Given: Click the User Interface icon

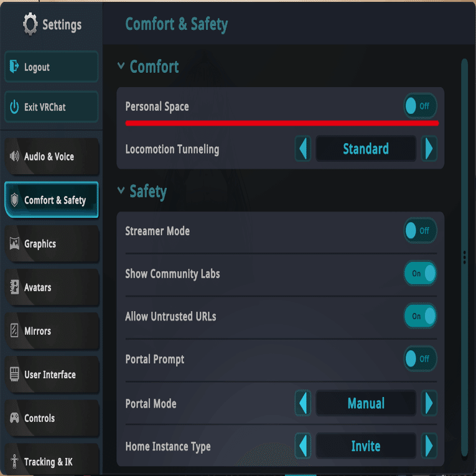Looking at the screenshot, I should tap(14, 375).
